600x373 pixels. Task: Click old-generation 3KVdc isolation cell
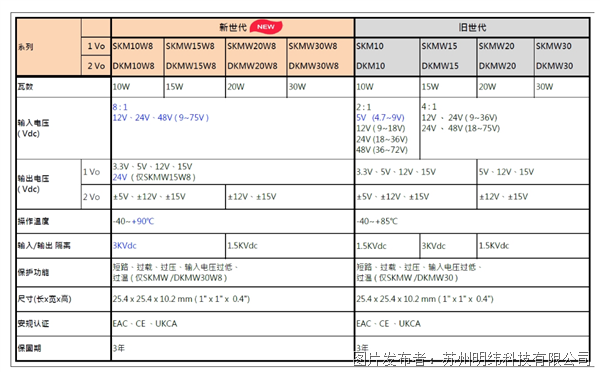(434, 246)
